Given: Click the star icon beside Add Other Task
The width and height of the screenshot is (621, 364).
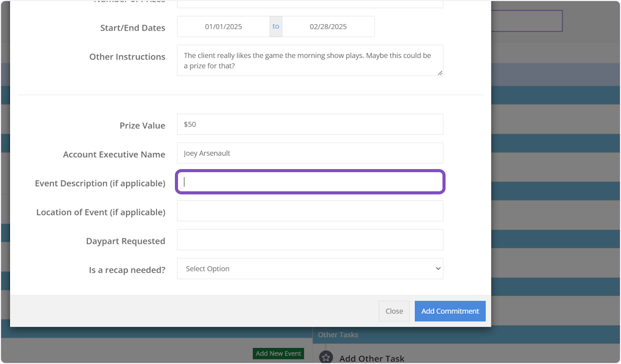Looking at the screenshot, I should (326, 358).
